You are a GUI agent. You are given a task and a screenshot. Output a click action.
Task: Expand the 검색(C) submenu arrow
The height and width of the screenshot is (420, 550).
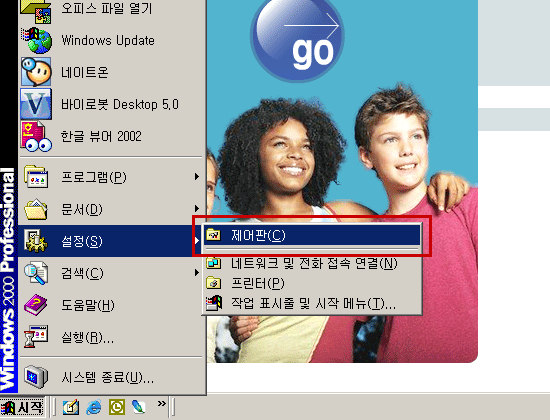pyautogui.click(x=197, y=273)
